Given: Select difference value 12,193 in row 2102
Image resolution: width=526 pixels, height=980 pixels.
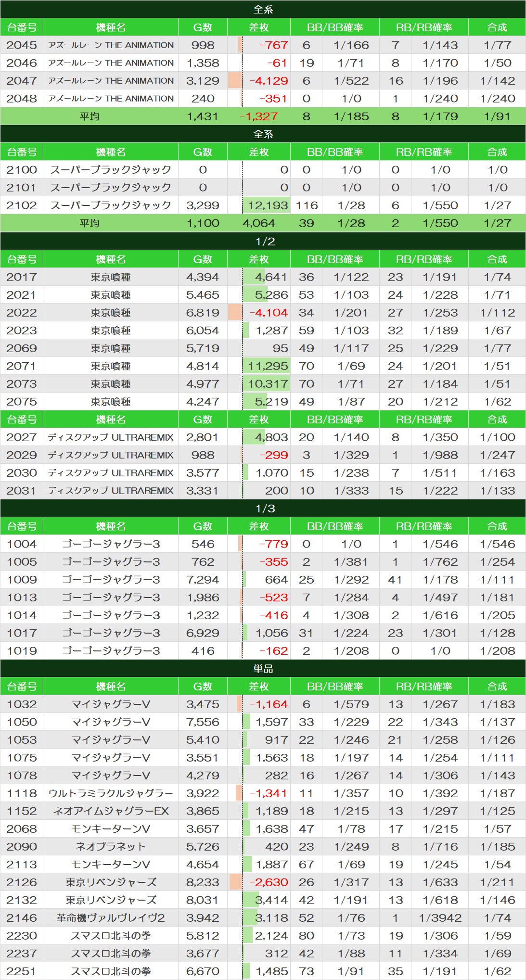Looking at the screenshot, I should coord(268,205).
